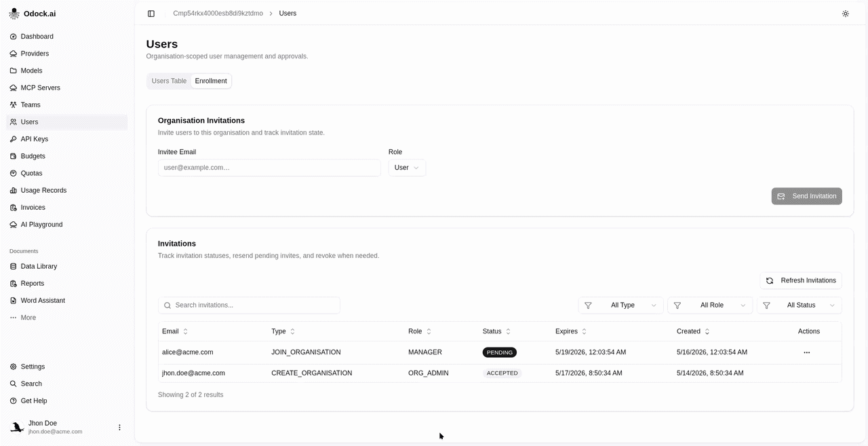Click the Reports document icon
Image resolution: width=868 pixels, height=446 pixels.
click(x=14, y=284)
